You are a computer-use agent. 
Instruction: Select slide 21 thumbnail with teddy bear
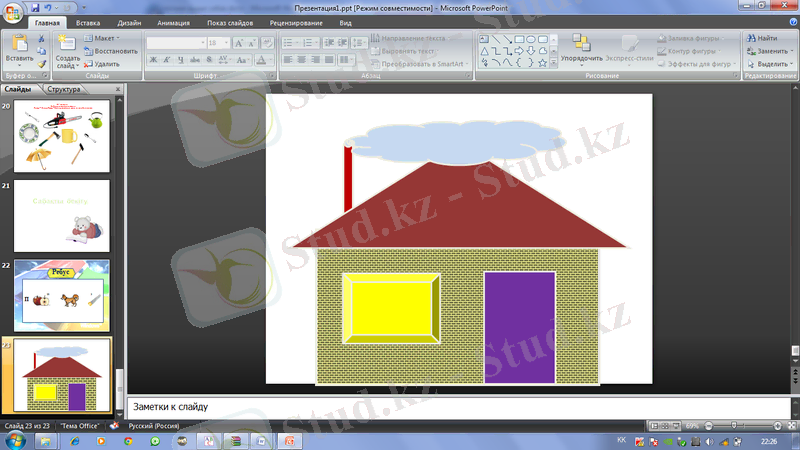pos(61,216)
